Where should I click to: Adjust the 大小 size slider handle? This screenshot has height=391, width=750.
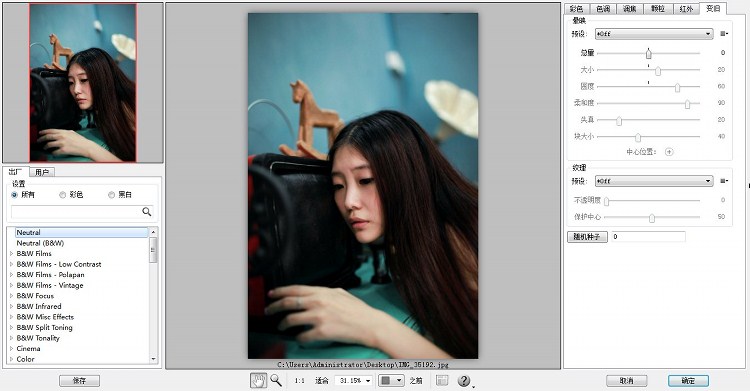click(658, 71)
